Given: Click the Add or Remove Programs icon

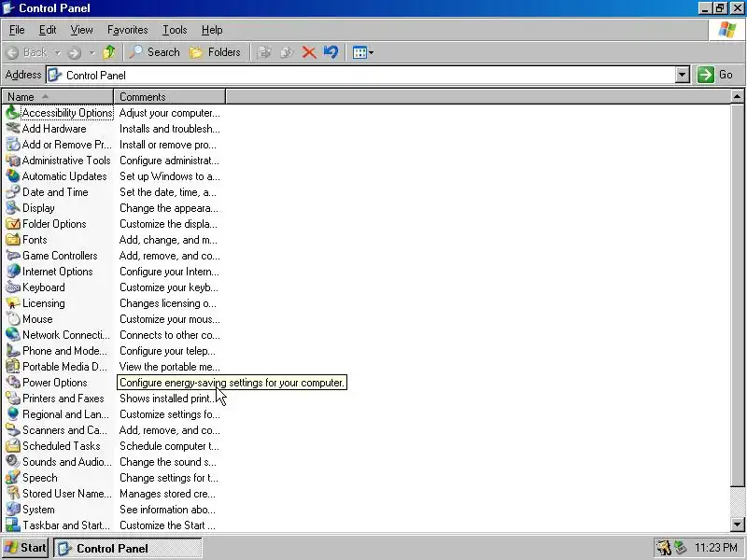Looking at the screenshot, I should (x=12, y=145).
